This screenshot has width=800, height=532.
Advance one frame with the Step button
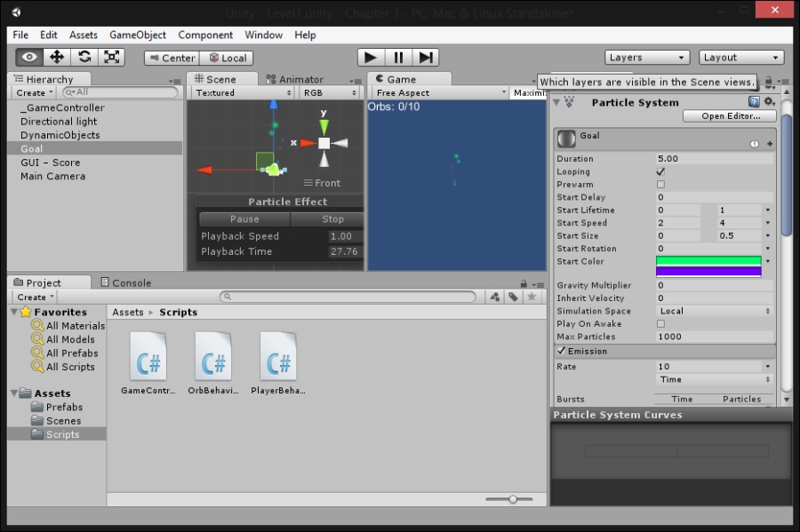click(426, 58)
